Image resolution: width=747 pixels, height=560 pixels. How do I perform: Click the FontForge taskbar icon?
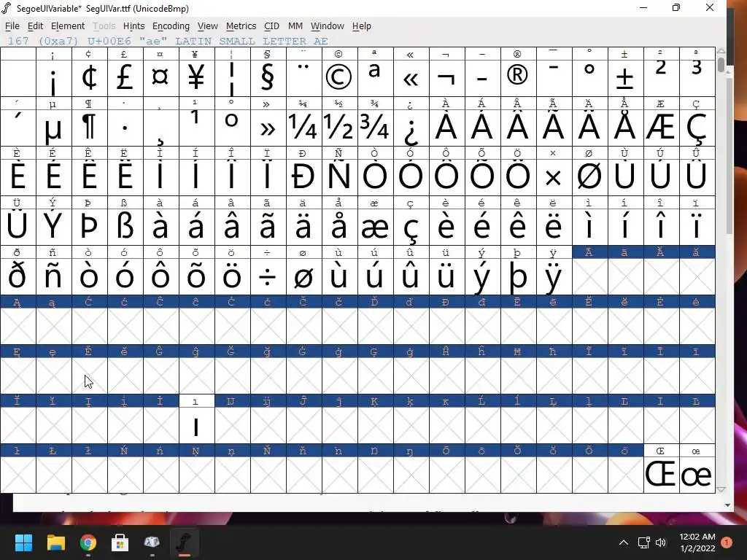pos(185,542)
